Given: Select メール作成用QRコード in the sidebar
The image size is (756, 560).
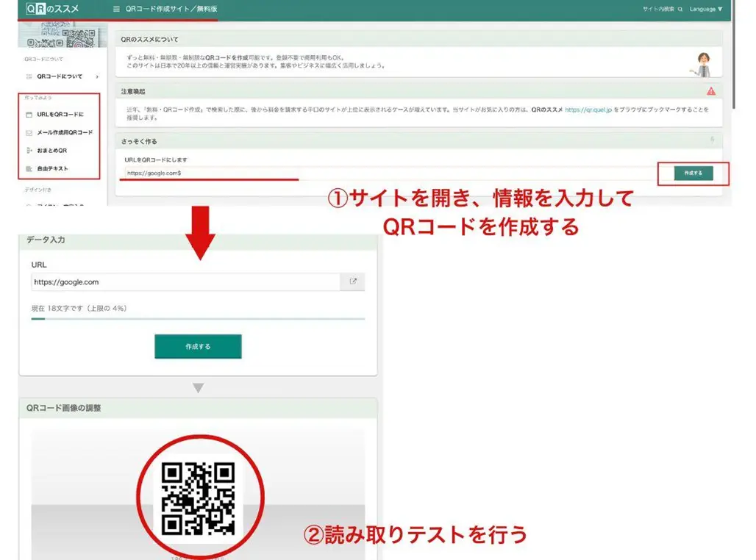Looking at the screenshot, I should [x=65, y=132].
